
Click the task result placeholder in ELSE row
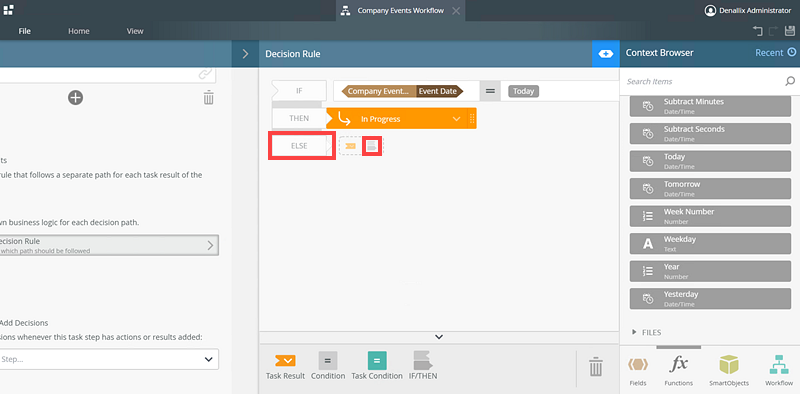pyautogui.click(x=350, y=146)
